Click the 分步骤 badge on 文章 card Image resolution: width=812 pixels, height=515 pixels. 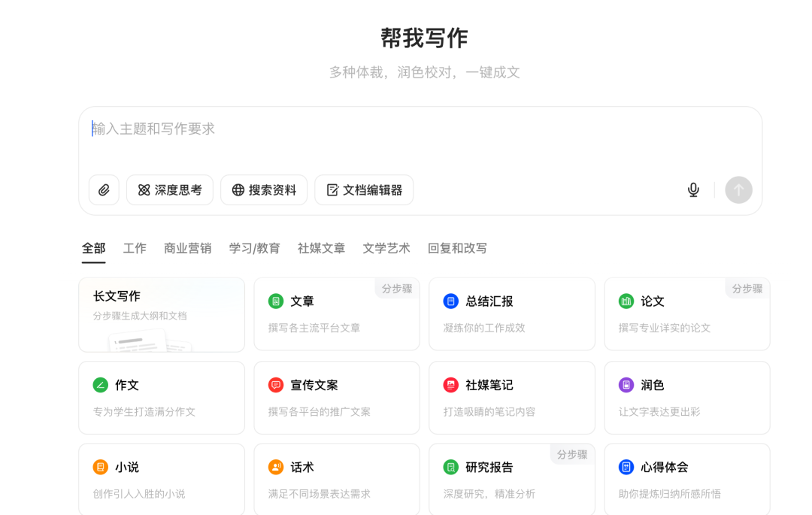[397, 289]
